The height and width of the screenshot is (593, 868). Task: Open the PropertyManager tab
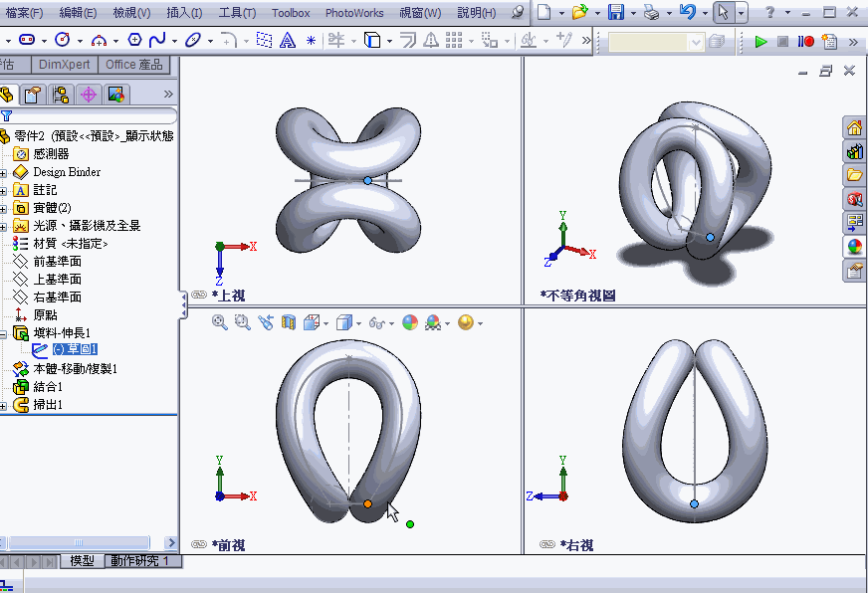tap(33, 95)
